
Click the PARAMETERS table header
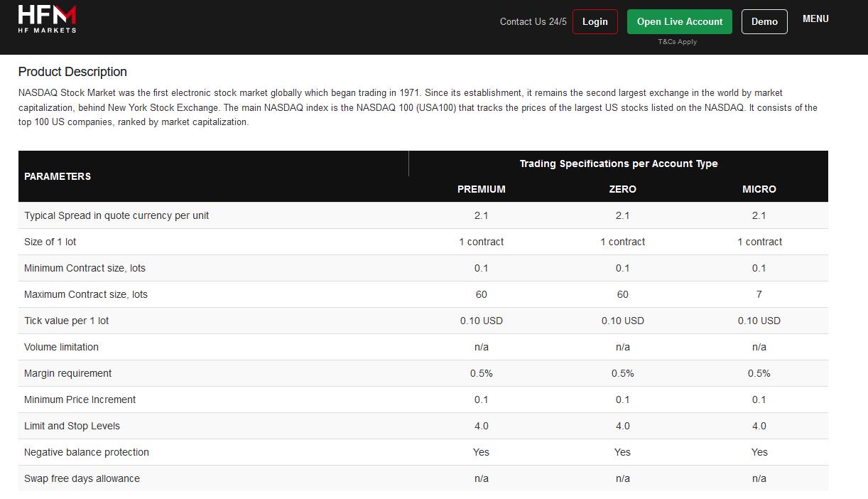(58, 176)
